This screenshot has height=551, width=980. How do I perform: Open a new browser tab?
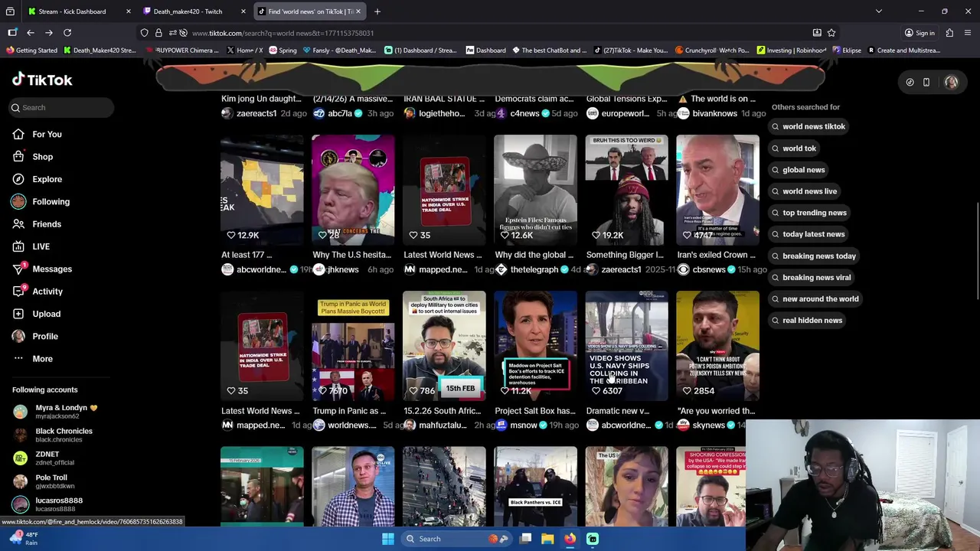(x=377, y=11)
